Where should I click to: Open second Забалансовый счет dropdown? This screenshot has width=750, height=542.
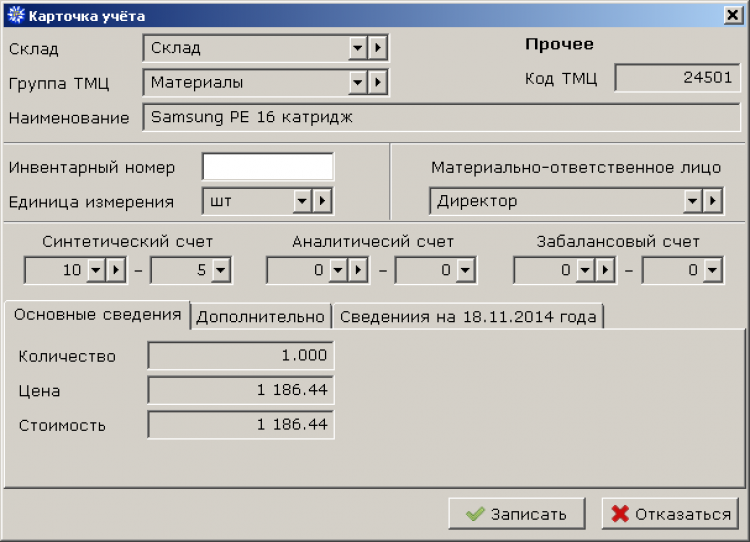click(712, 270)
